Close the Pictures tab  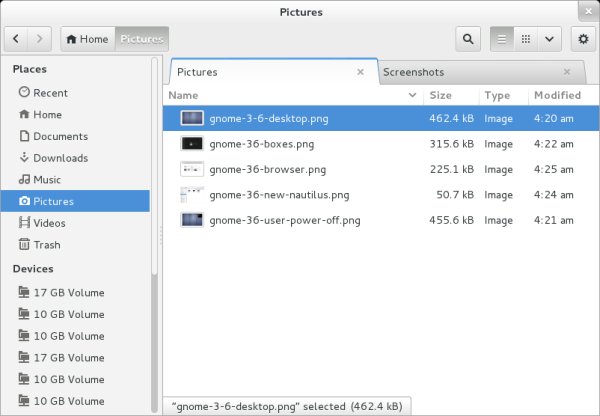[361, 72]
